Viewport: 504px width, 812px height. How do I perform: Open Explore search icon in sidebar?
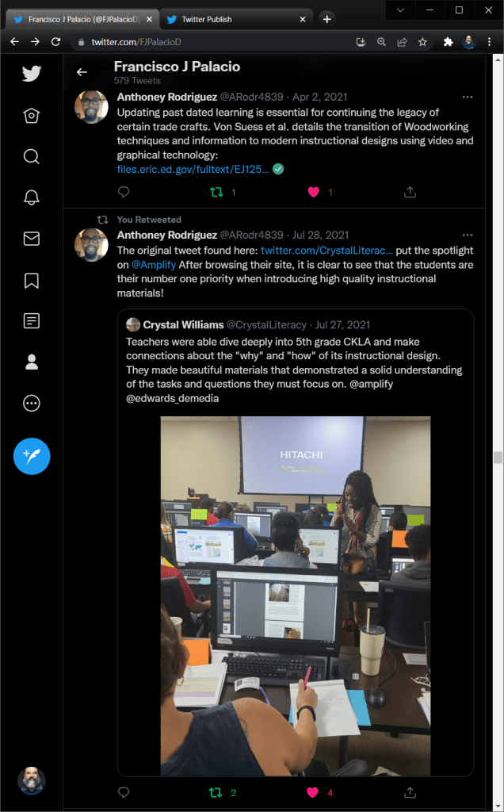pos(32,156)
